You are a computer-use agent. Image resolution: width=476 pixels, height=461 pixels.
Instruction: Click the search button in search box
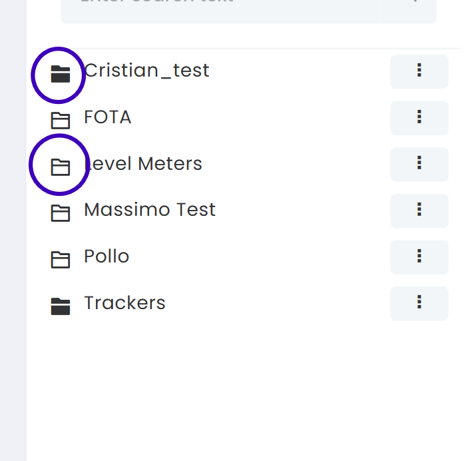click(x=414, y=3)
